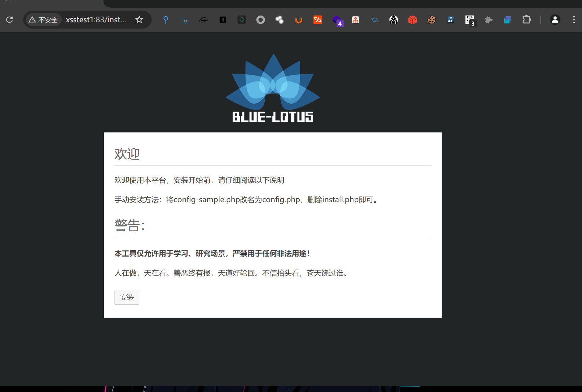Open the red dice extension icon
The height and width of the screenshot is (392, 582).
coord(413,20)
